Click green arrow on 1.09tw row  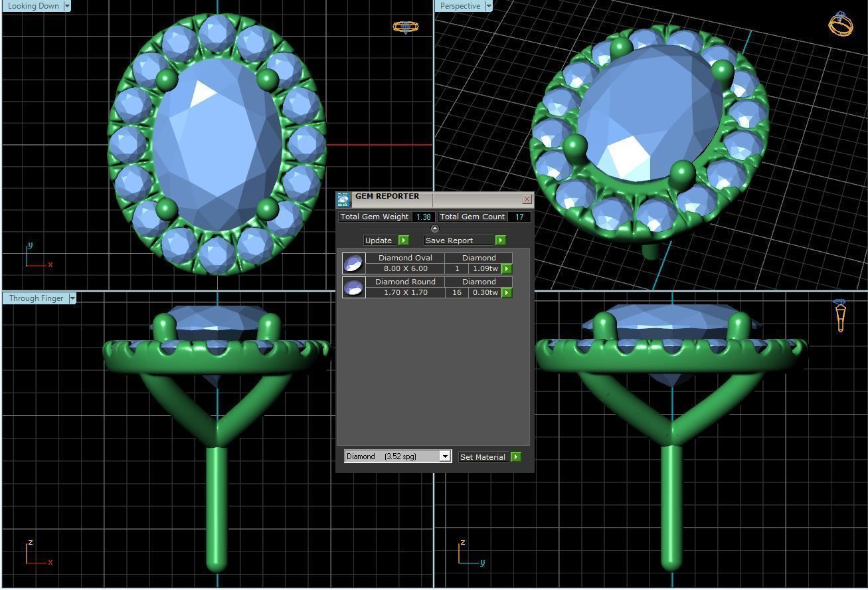coord(507,268)
